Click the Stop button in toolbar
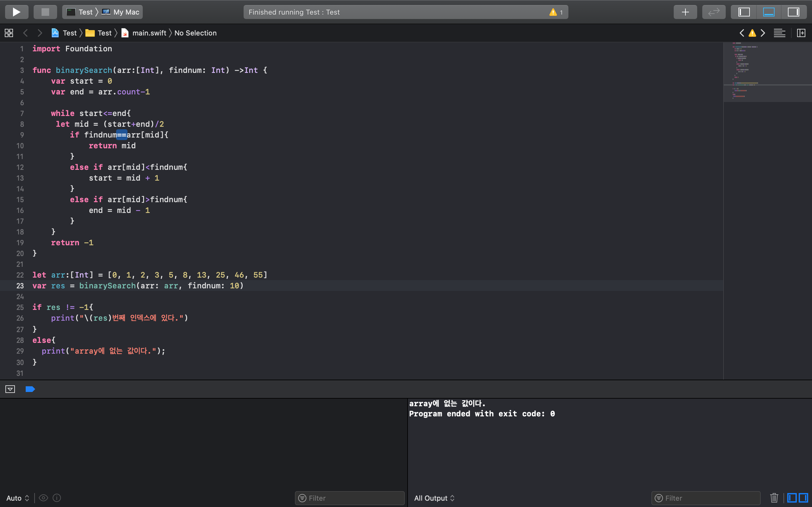Screen dimensions: 812x507 click(x=45, y=12)
